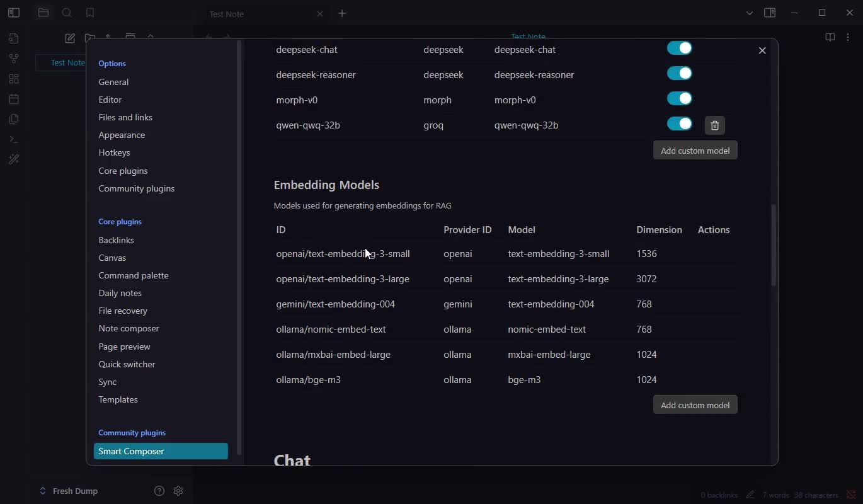Screen dimensions: 863x504
Task: Click the settings content scrollbar
Action: point(774,246)
